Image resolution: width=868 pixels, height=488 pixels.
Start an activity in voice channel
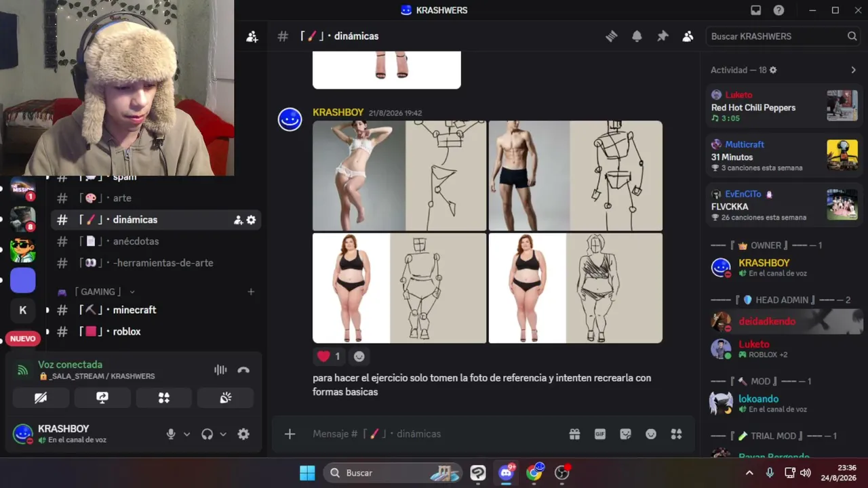[x=164, y=398]
